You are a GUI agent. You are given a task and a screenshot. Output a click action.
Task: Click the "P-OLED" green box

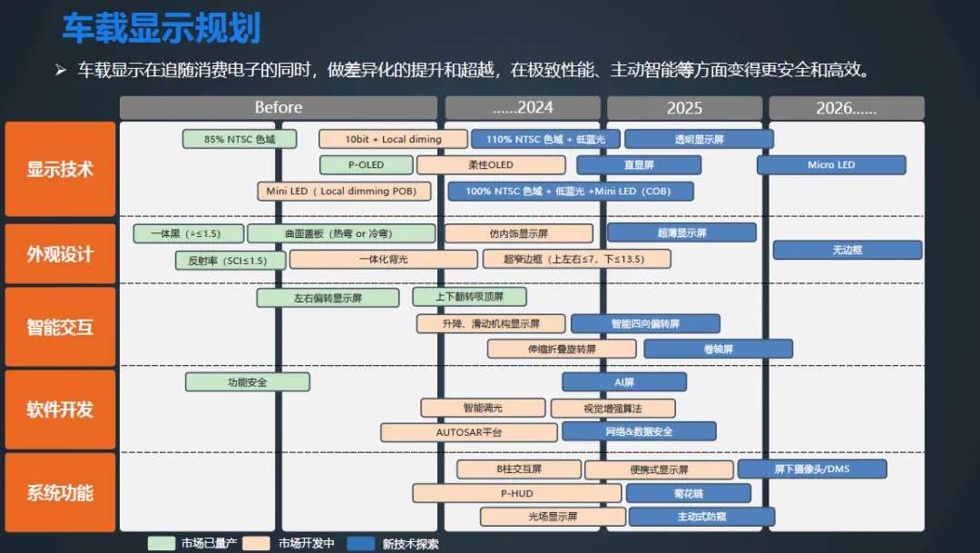pyautogui.click(x=366, y=164)
